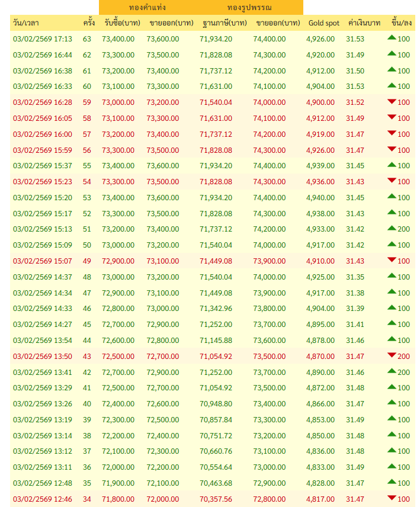Click the Gold spot column header

click(x=324, y=23)
